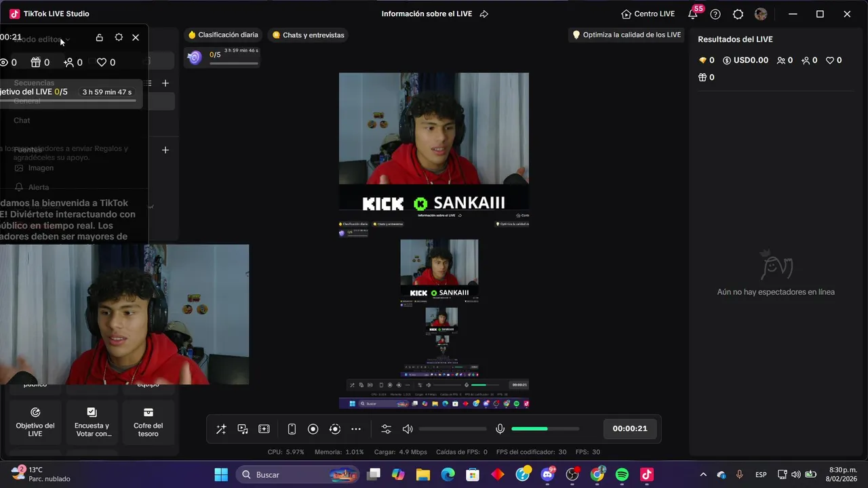Open the help question mark icon
This screenshot has width=868, height=488.
pos(715,14)
